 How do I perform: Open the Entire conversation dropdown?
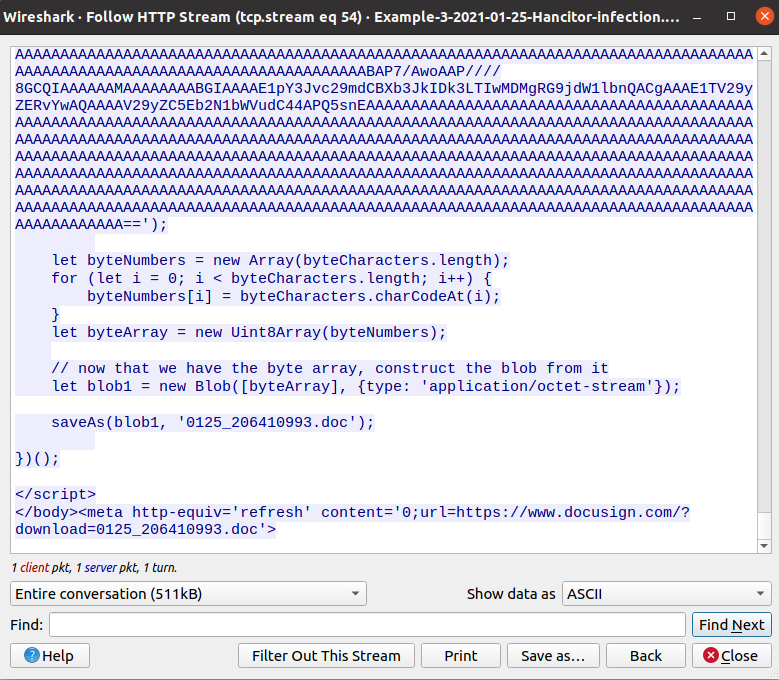click(188, 594)
